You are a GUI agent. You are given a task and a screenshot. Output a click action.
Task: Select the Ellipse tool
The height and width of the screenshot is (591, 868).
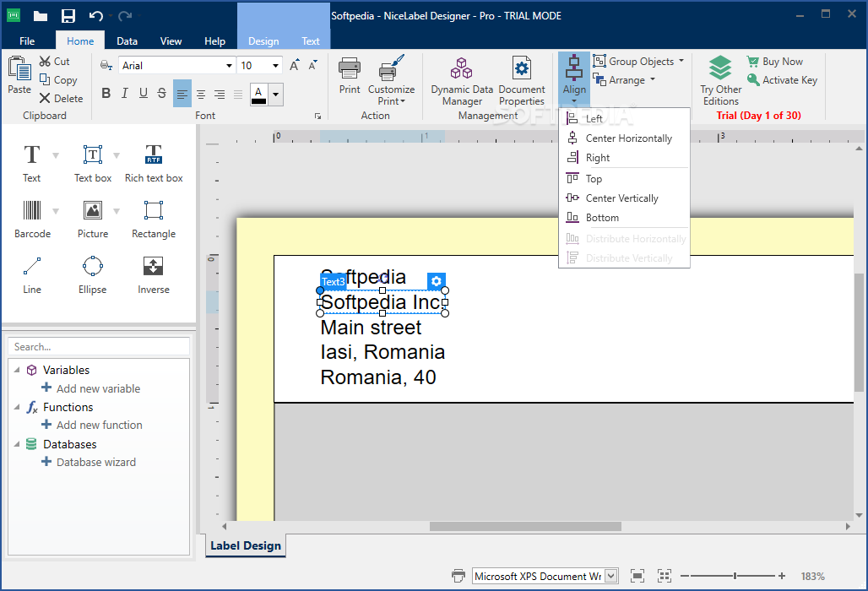tap(92, 274)
